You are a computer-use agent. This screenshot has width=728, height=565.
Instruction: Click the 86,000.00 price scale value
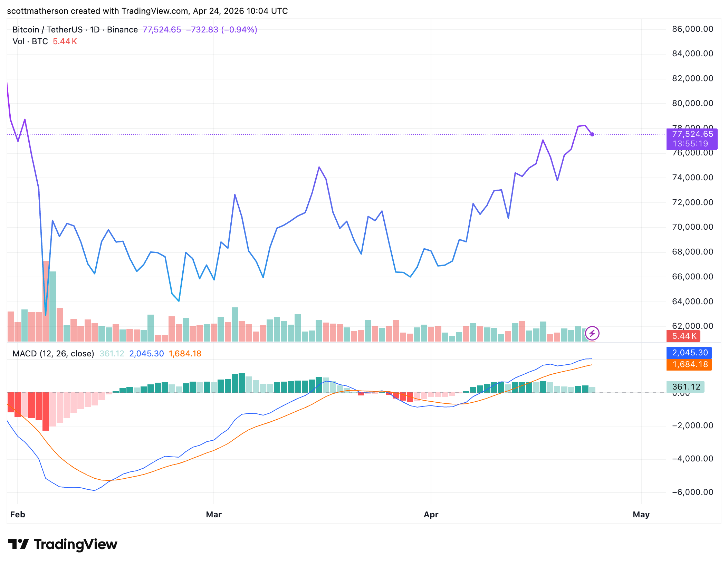point(692,29)
